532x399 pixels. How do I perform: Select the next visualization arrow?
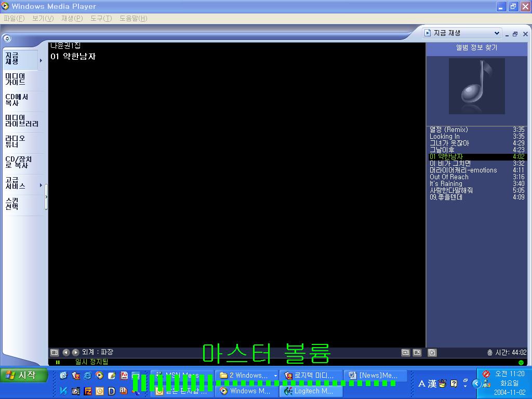[75, 352]
